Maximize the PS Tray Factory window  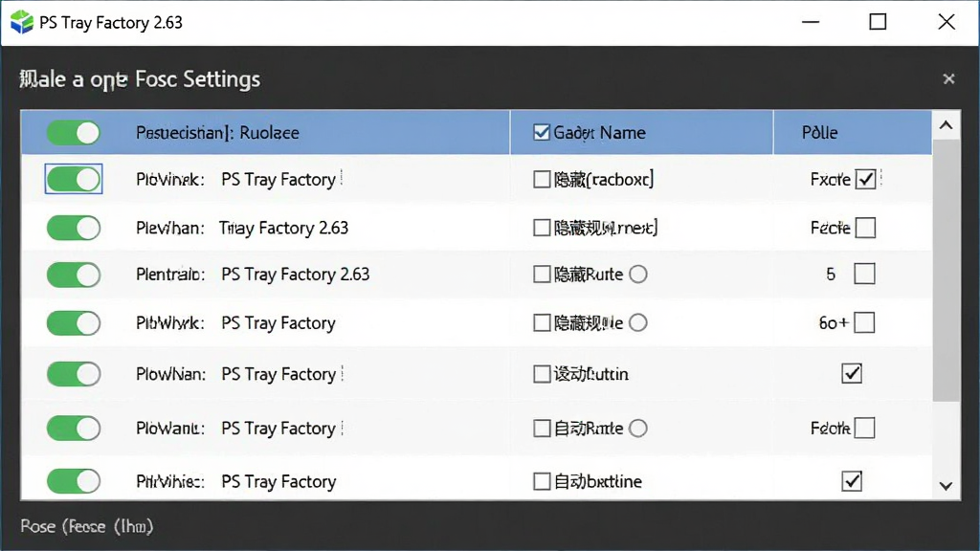pos(879,22)
